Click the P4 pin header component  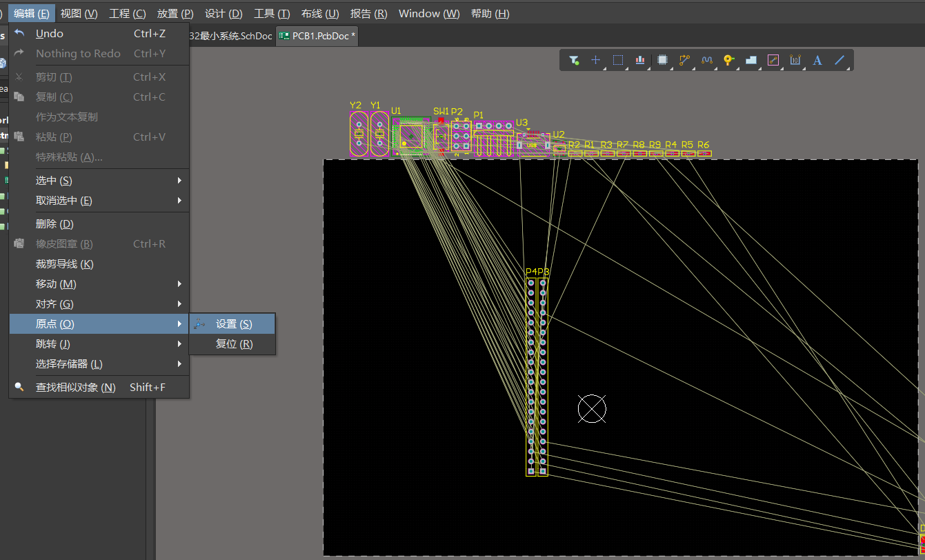[x=531, y=377]
